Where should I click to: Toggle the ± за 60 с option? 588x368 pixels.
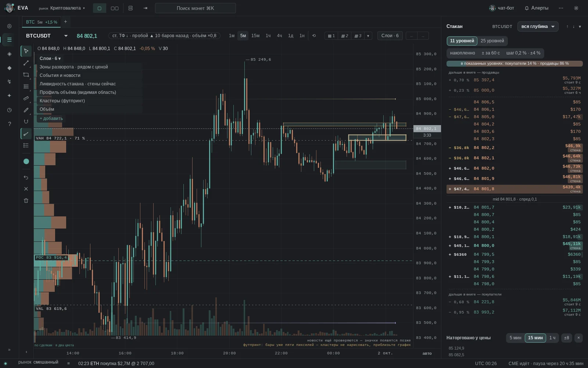pyautogui.click(x=491, y=53)
